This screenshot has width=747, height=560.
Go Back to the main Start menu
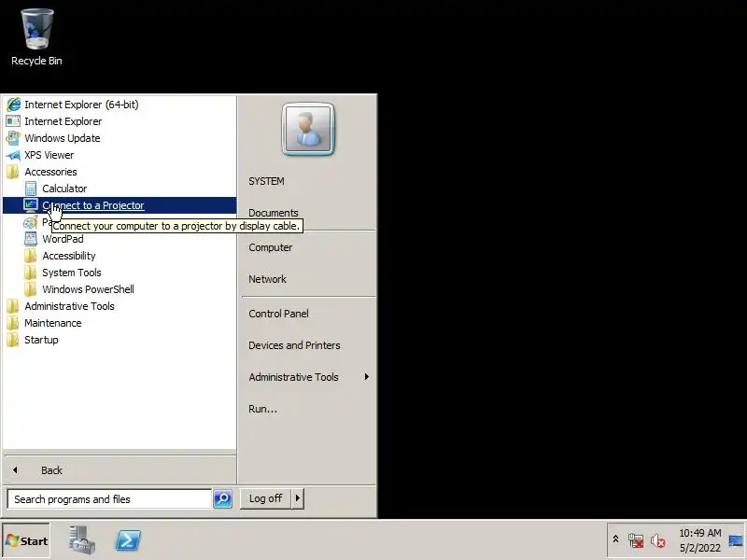pos(120,470)
